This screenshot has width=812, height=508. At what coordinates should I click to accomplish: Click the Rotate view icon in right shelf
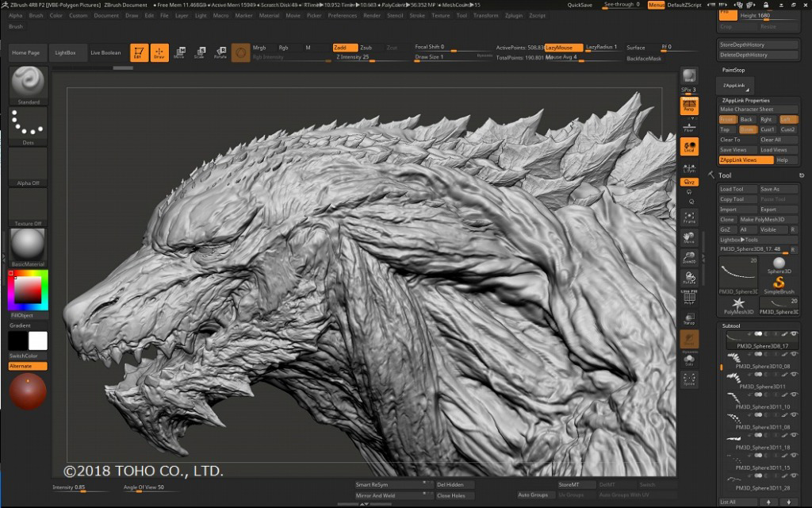coord(689,278)
